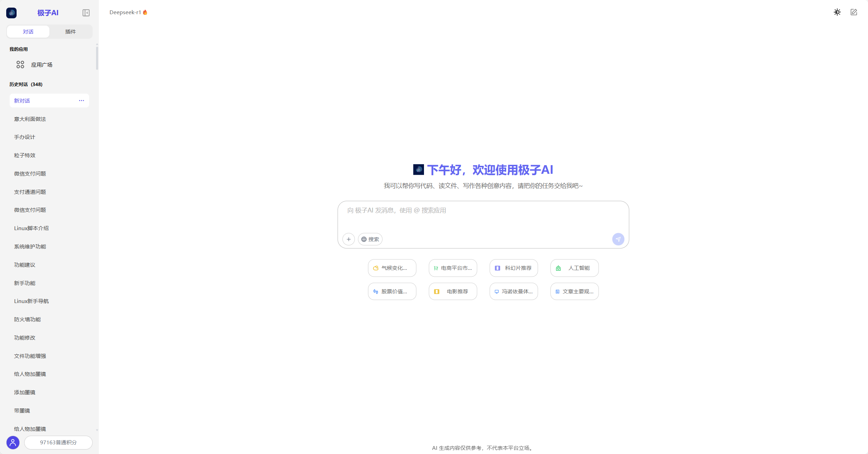Select the 对话 tab
Image resolution: width=868 pixels, height=454 pixels.
click(x=28, y=31)
